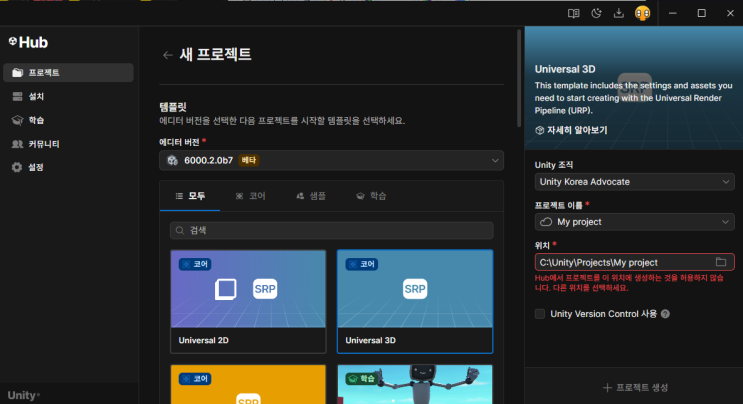Expand the Unity 조직 dropdown
Viewport: 743px width, 404px height.
point(634,182)
